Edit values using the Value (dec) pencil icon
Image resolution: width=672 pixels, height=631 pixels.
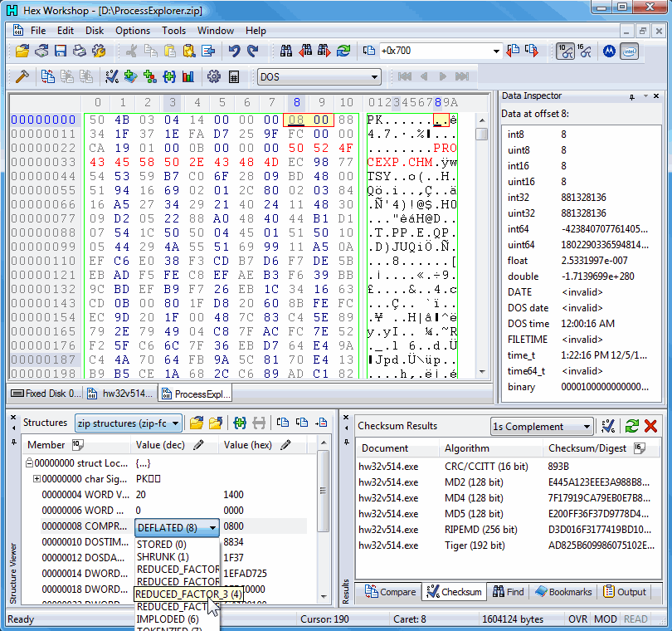click(200, 443)
